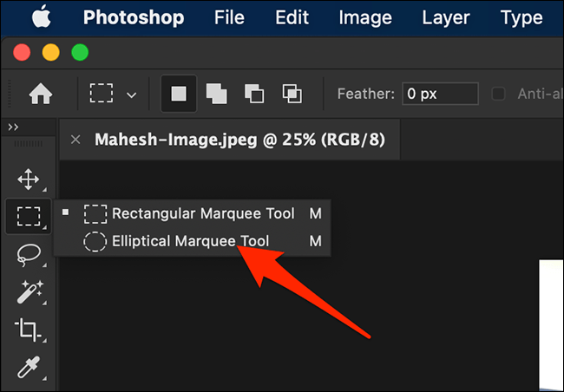Screen dimensions: 564x392
Task: Select the Eyedropper tool
Action: point(29,367)
